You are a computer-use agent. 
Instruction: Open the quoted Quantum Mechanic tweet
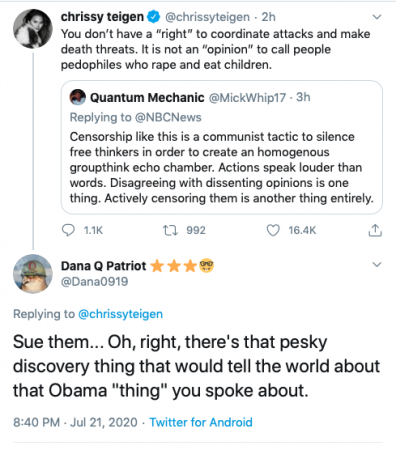222,147
